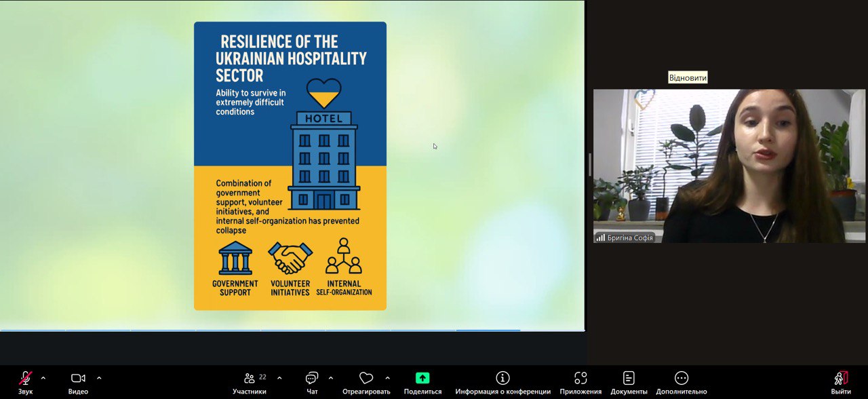Unmute the microphone using Звук icon

click(25, 379)
